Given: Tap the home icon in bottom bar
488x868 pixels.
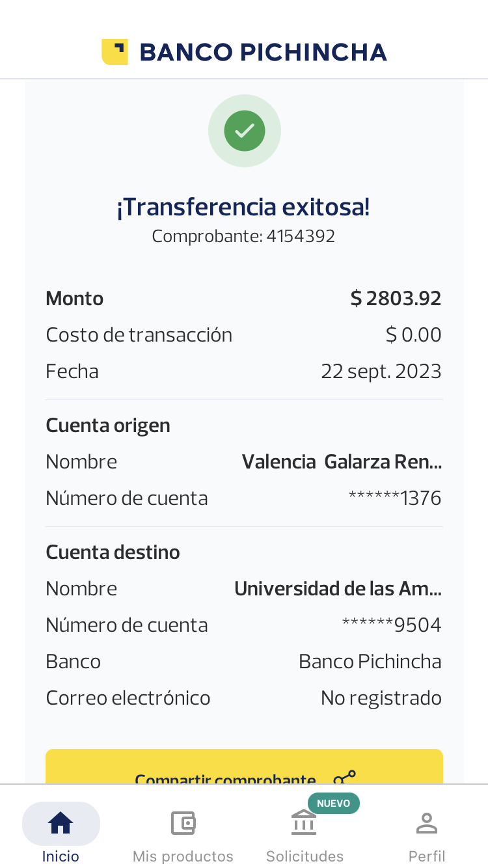Looking at the screenshot, I should pyautogui.click(x=61, y=823).
